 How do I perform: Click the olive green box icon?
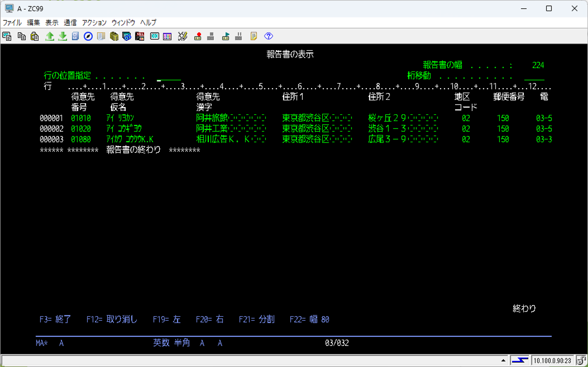[x=114, y=36]
